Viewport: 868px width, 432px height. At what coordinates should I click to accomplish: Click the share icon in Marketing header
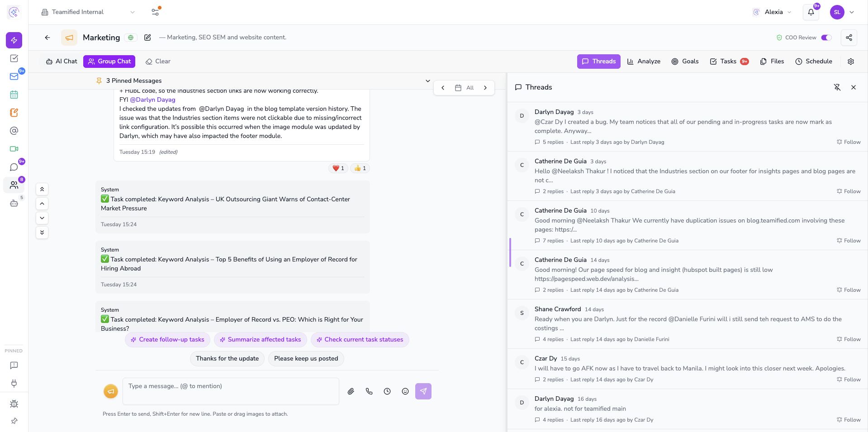849,38
